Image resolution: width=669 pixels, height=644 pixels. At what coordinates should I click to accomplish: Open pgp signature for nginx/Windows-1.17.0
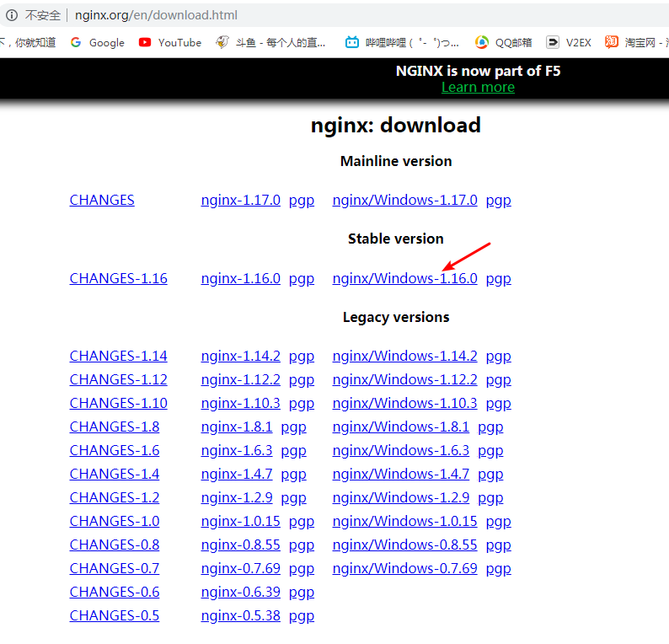click(498, 201)
